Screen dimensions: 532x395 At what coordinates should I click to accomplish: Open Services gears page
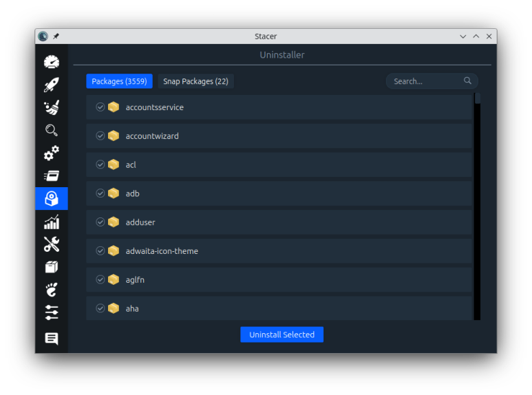[52, 153]
